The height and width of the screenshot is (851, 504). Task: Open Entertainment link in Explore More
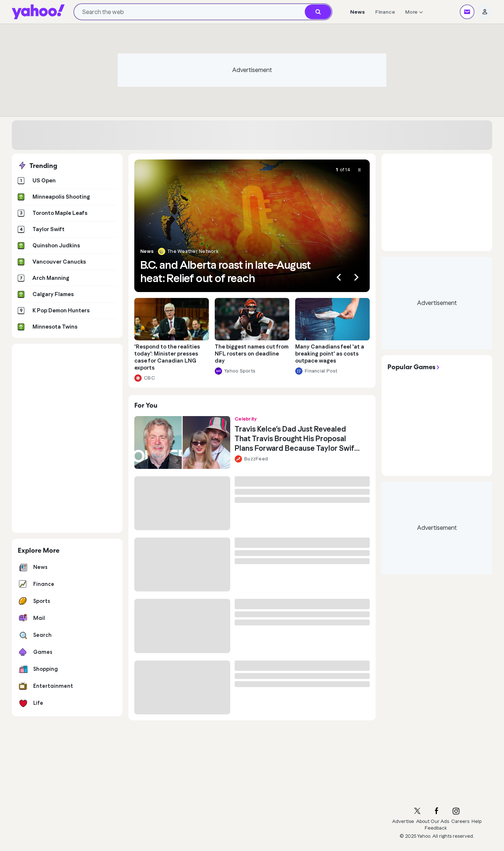coord(53,686)
